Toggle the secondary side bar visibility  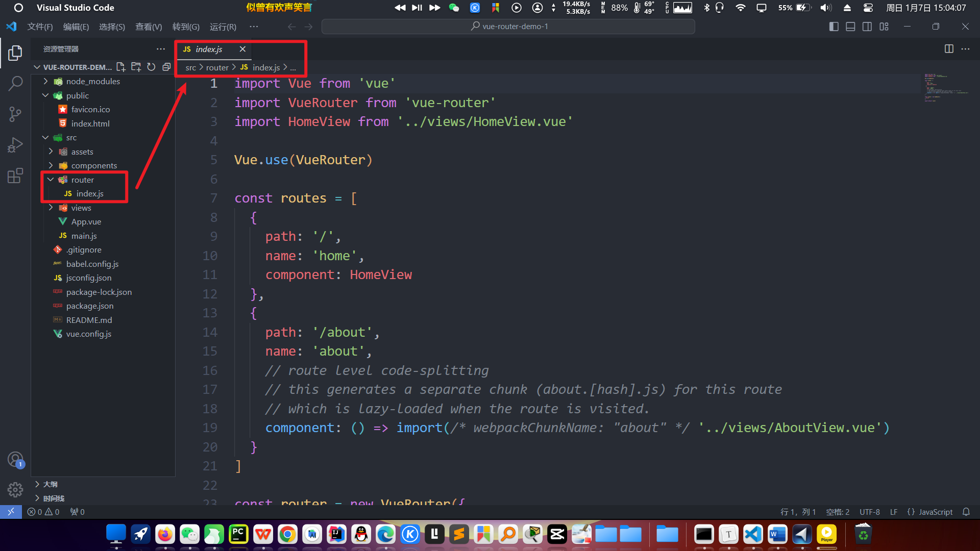[867, 27]
